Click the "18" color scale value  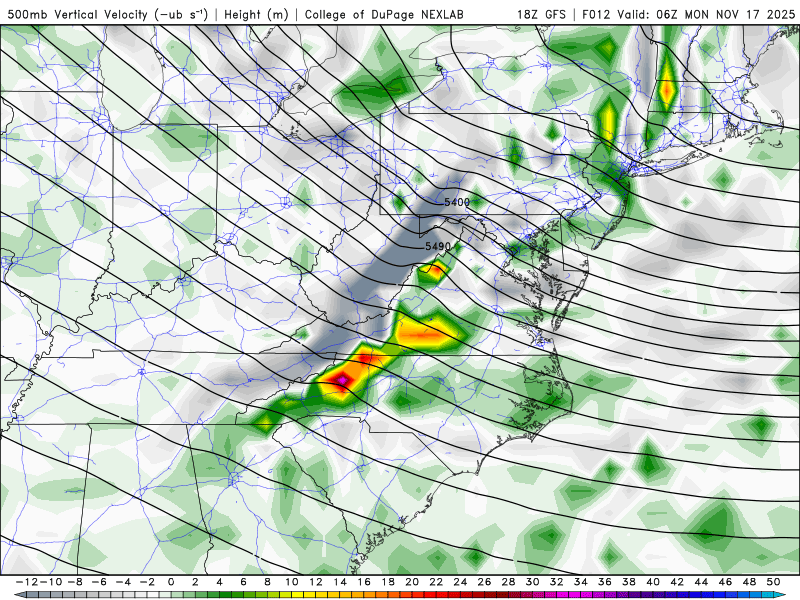coord(388,582)
